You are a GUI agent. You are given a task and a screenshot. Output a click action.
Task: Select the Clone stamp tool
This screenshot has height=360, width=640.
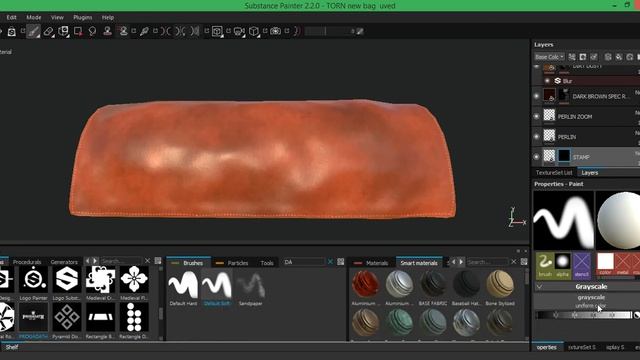[107, 31]
